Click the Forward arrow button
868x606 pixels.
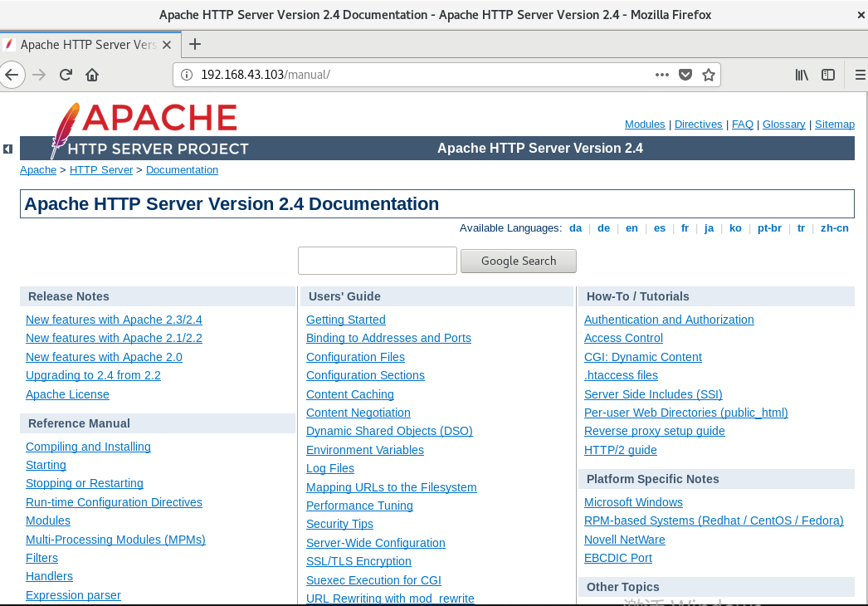(39, 75)
